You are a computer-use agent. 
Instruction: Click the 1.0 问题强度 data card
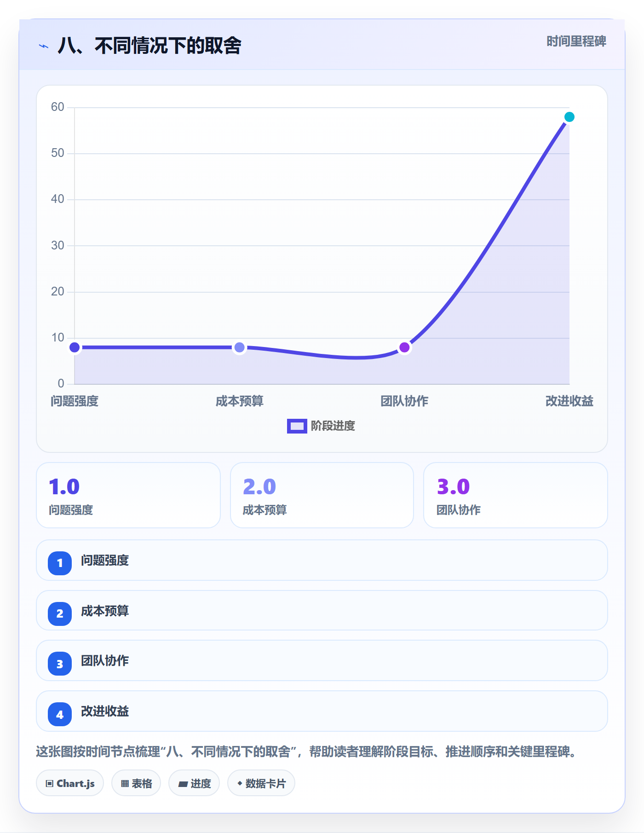point(128,495)
